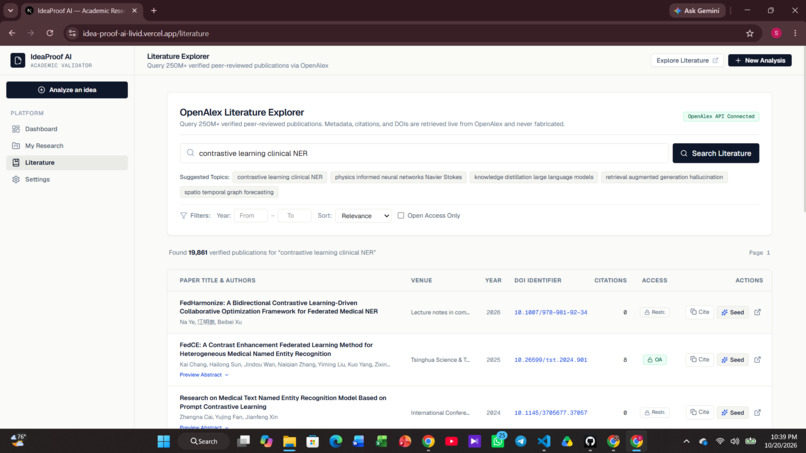Screen dimensions: 806x453
Task: Select Literature in the sidebar
Action: click(x=67, y=162)
